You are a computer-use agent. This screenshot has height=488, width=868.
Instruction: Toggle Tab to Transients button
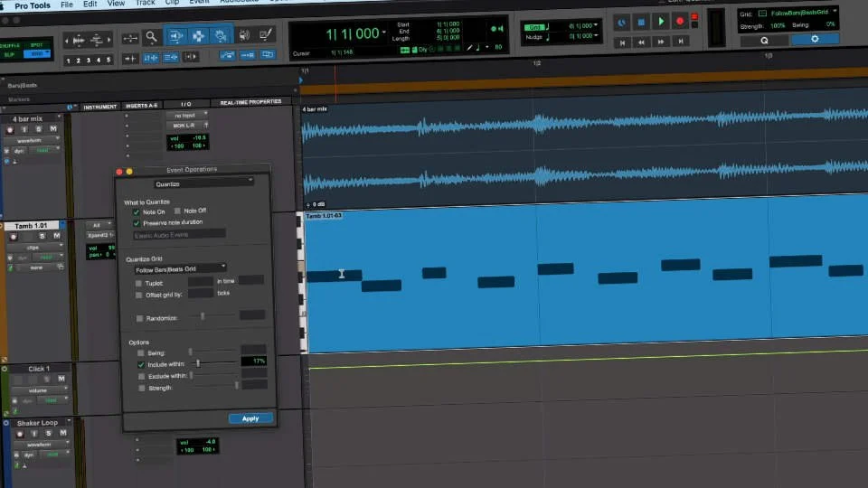130,58
